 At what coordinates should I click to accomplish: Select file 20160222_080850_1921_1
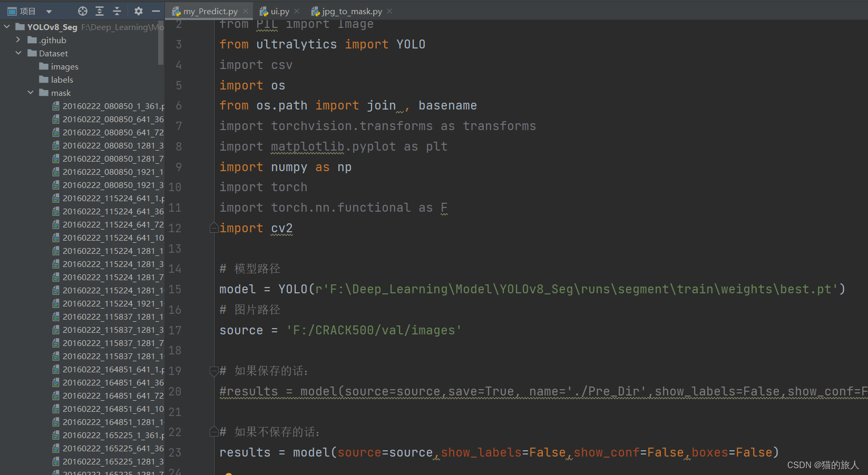113,172
